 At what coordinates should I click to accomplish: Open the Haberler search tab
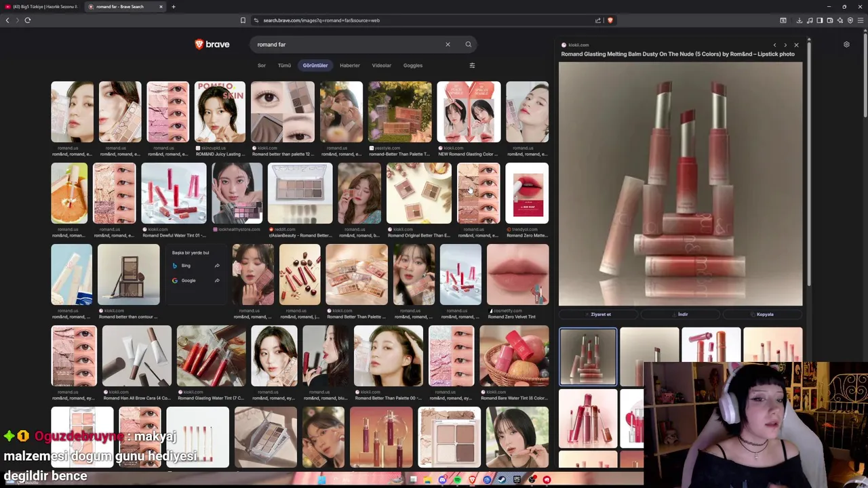350,65
